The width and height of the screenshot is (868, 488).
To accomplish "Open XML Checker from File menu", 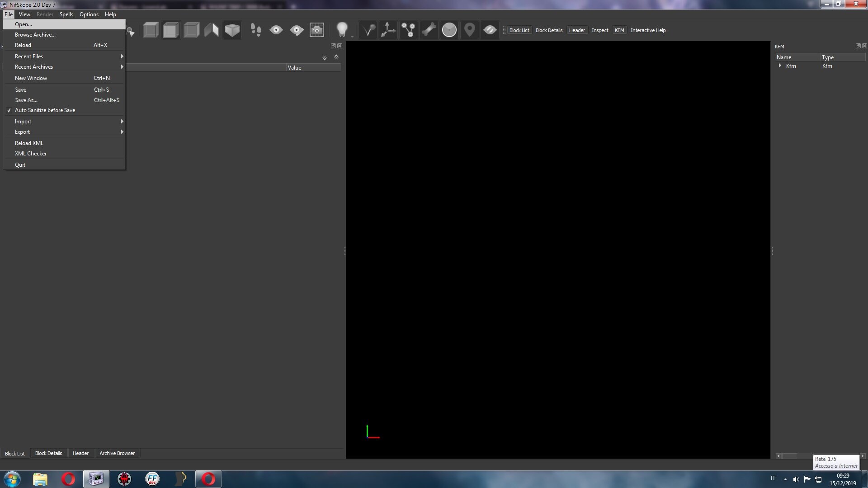I will [64, 154].
